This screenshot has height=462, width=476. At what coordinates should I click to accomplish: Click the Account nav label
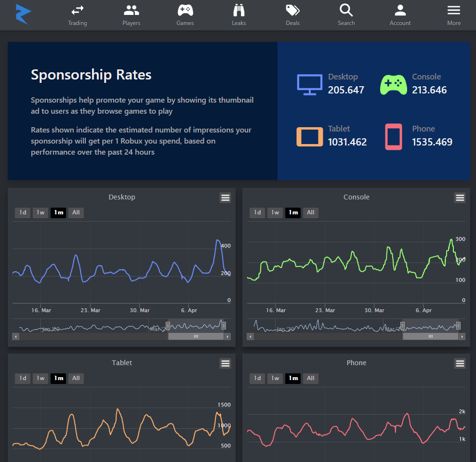[400, 23]
